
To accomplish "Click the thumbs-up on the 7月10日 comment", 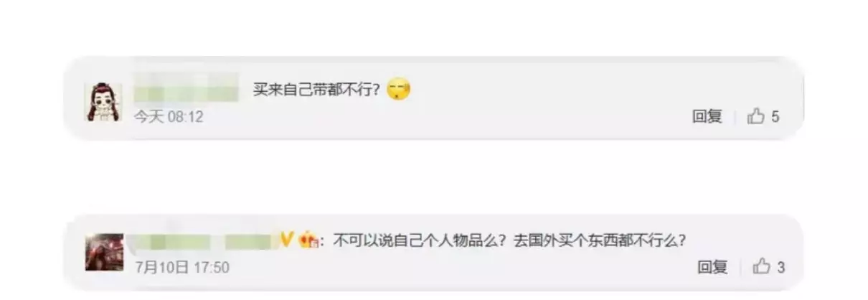I will point(761,267).
